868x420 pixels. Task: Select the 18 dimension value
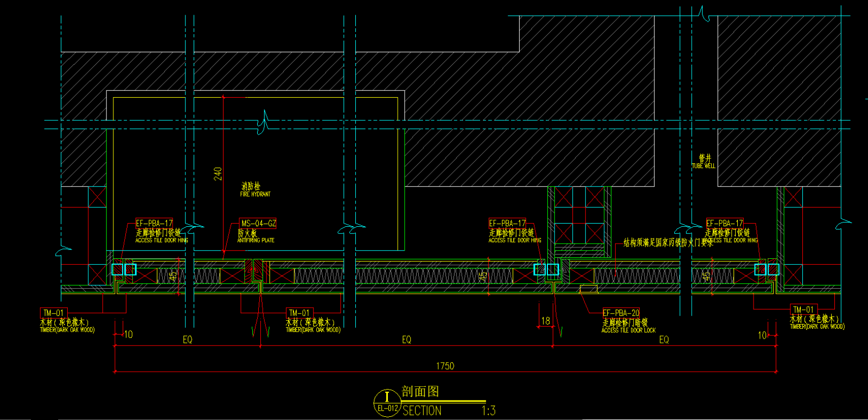(x=546, y=321)
